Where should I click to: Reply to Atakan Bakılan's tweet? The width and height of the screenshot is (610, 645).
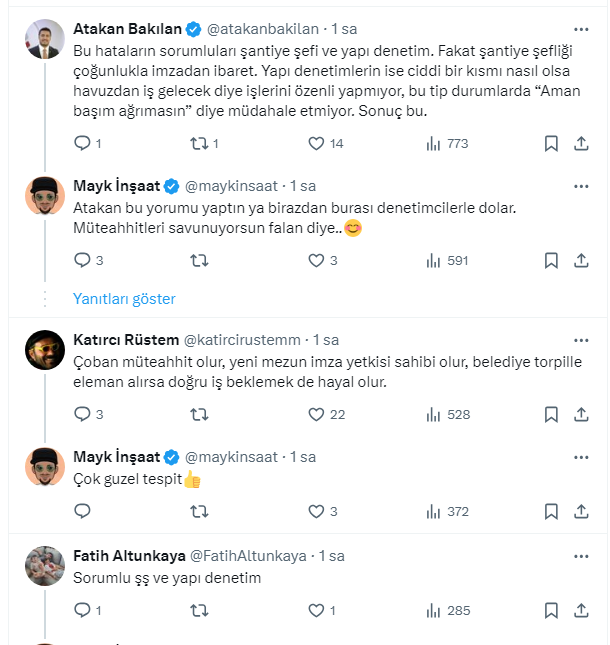83,144
